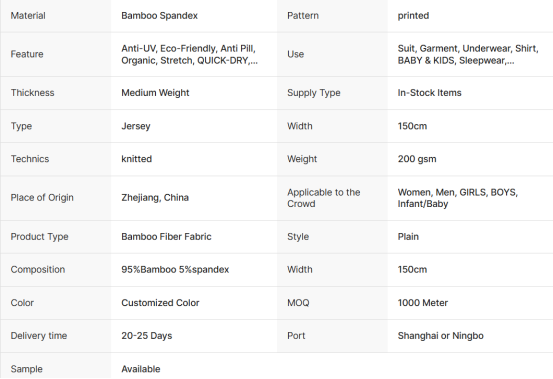Click the Bamboo Fiber Fabric product type
Screen dimensions: 553x379
click(166, 237)
